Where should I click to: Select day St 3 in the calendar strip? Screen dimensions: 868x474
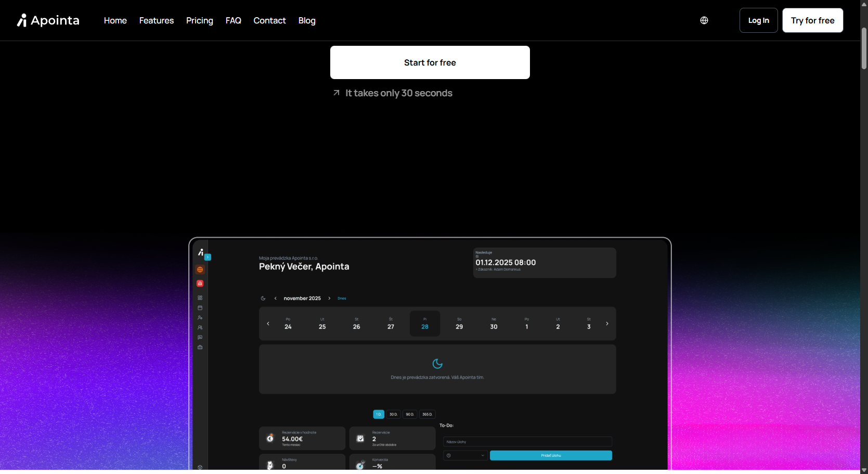click(589, 324)
